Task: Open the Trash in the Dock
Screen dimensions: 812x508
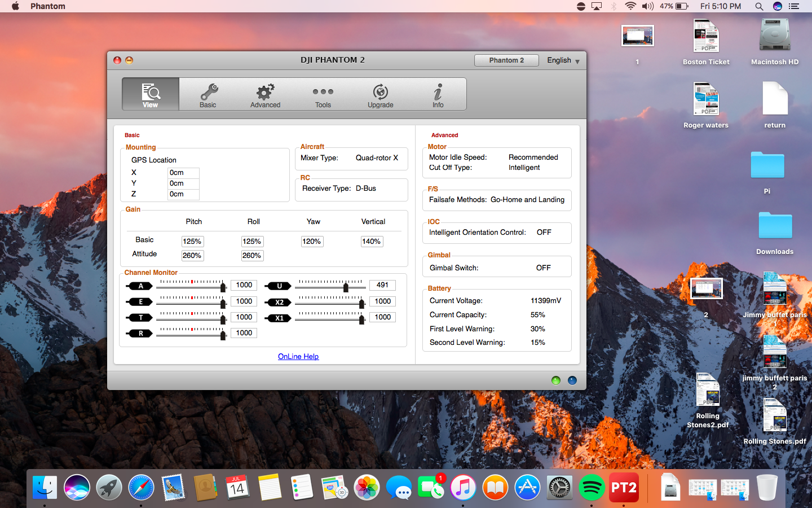Action: coord(767,487)
